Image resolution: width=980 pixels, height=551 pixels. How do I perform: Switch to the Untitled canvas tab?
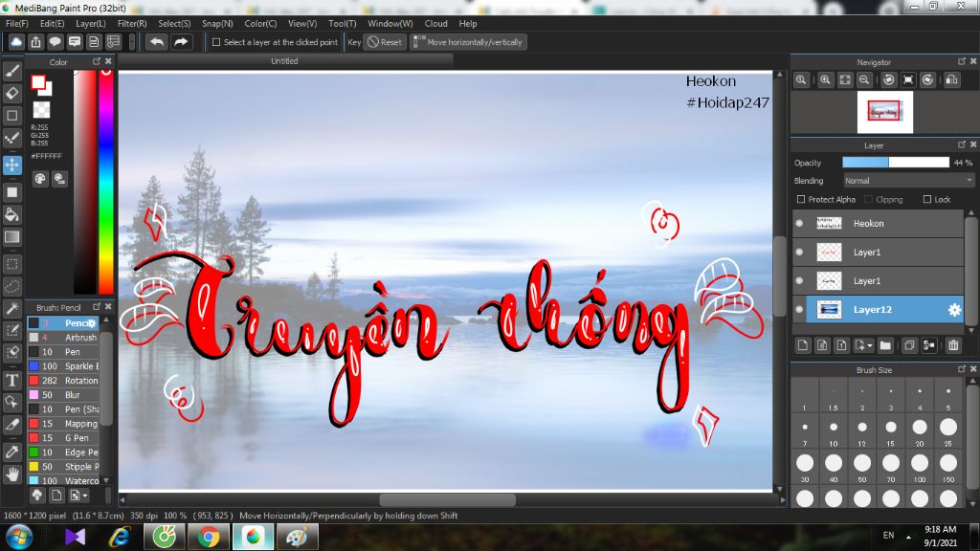[285, 60]
